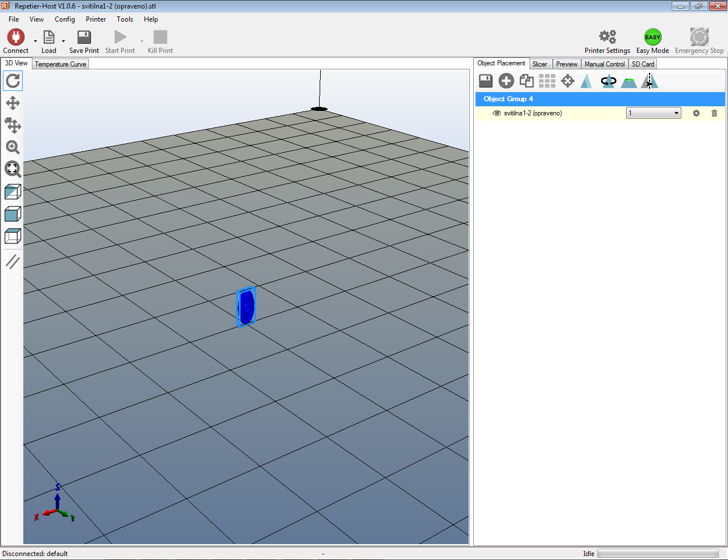Click the Printer Settings button

(x=607, y=42)
